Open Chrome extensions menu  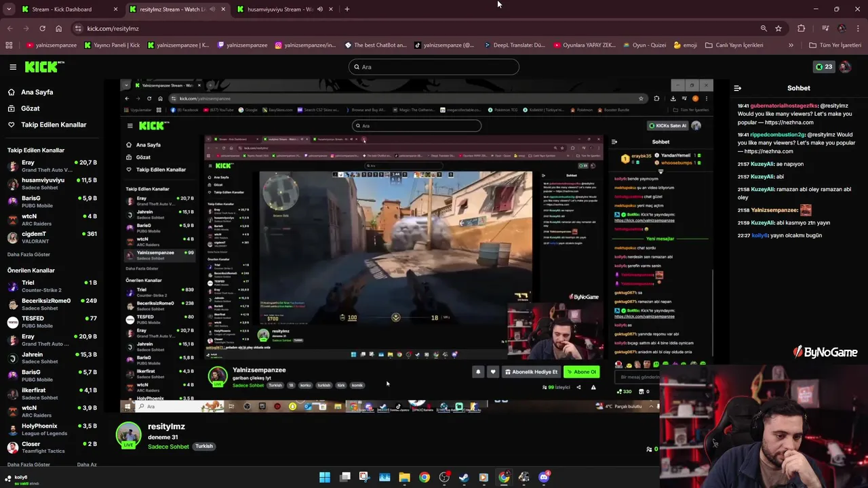point(802,28)
